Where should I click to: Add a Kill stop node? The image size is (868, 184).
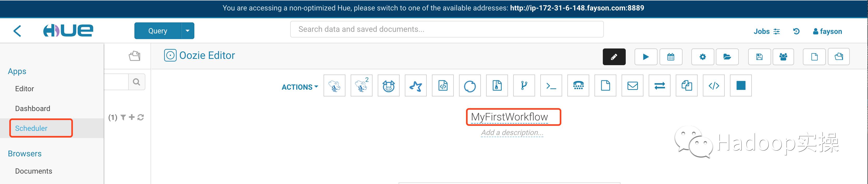[741, 85]
